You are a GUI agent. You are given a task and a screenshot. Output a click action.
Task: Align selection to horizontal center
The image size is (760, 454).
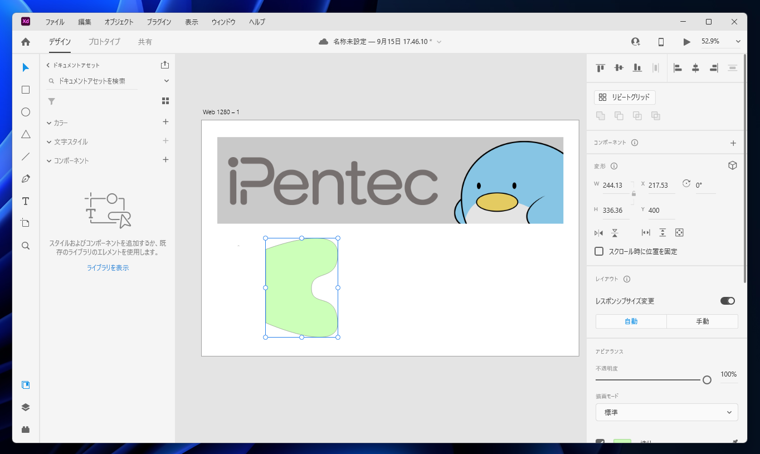696,68
